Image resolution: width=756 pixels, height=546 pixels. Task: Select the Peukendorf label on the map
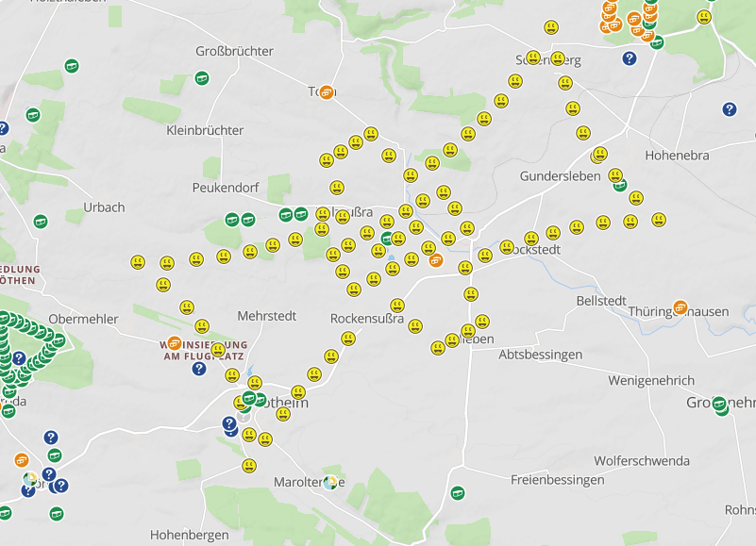[x=226, y=188]
